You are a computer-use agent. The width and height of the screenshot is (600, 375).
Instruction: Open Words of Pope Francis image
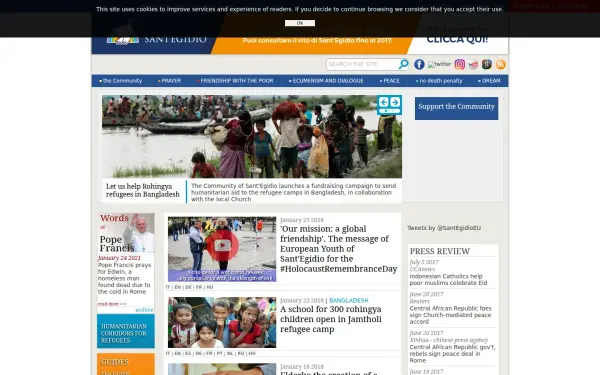[126, 233]
